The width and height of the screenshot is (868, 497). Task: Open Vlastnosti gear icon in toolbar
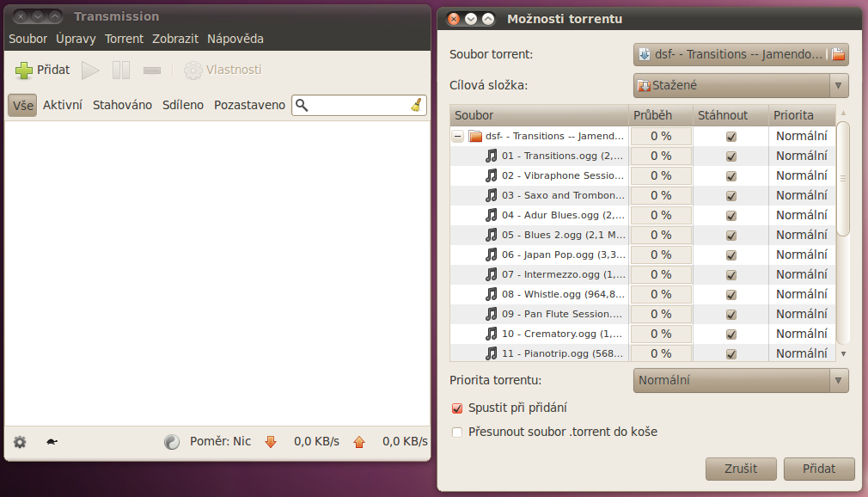(193, 71)
